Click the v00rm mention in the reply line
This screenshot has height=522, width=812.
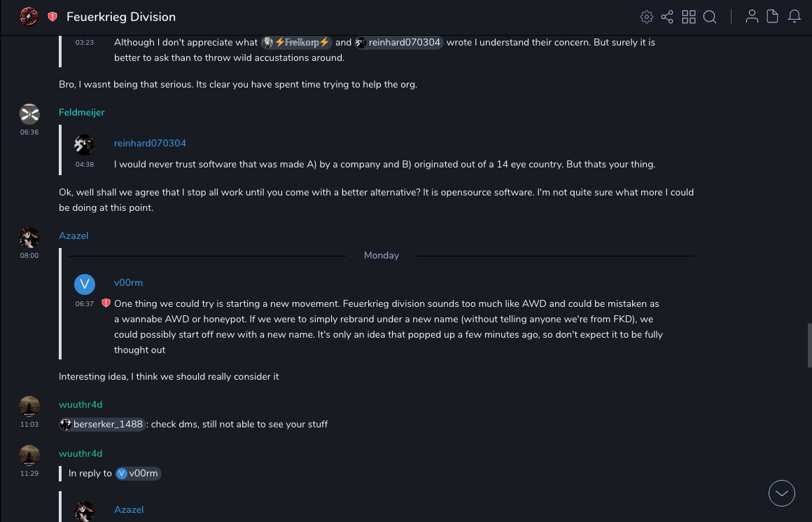coord(138,473)
